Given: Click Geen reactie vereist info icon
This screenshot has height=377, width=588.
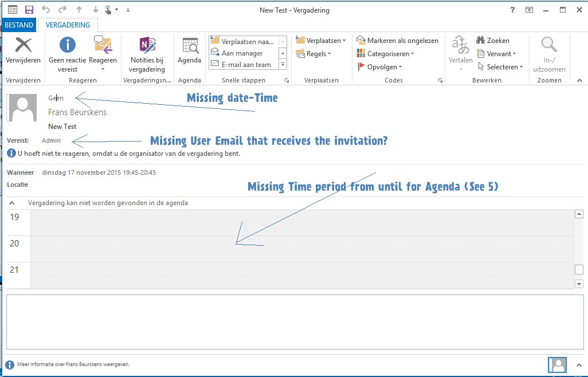Looking at the screenshot, I should point(68,45).
